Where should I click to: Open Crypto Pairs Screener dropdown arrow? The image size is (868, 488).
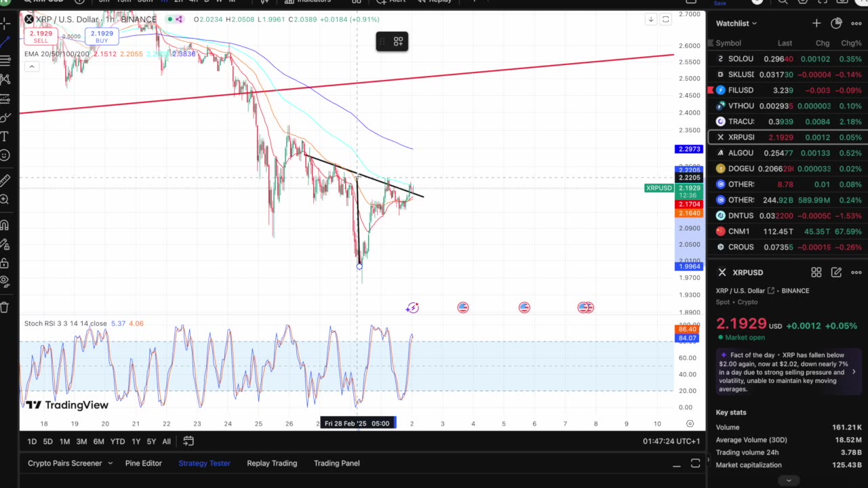pos(110,464)
